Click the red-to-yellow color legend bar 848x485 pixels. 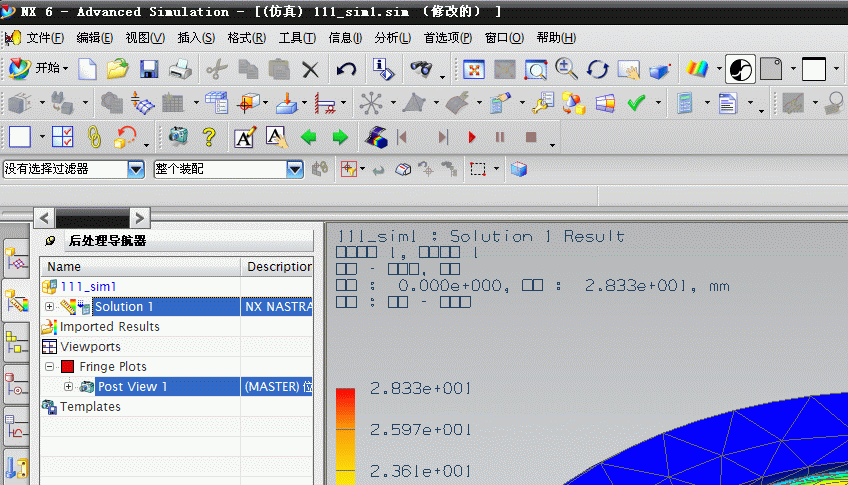(346, 436)
